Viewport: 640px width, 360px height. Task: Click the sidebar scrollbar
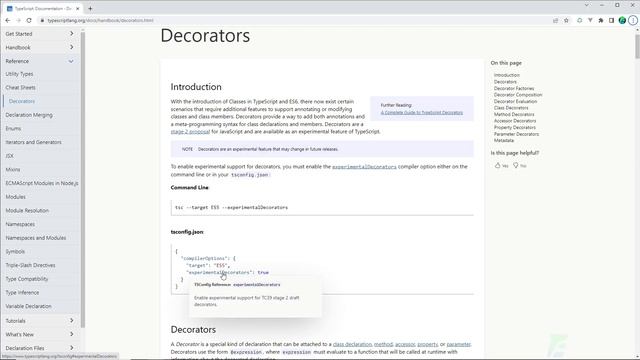83,180
